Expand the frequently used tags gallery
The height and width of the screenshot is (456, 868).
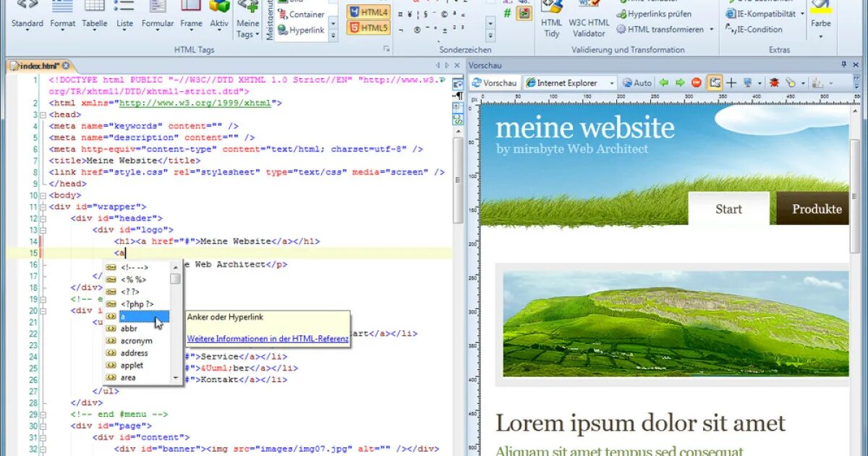pos(333,35)
